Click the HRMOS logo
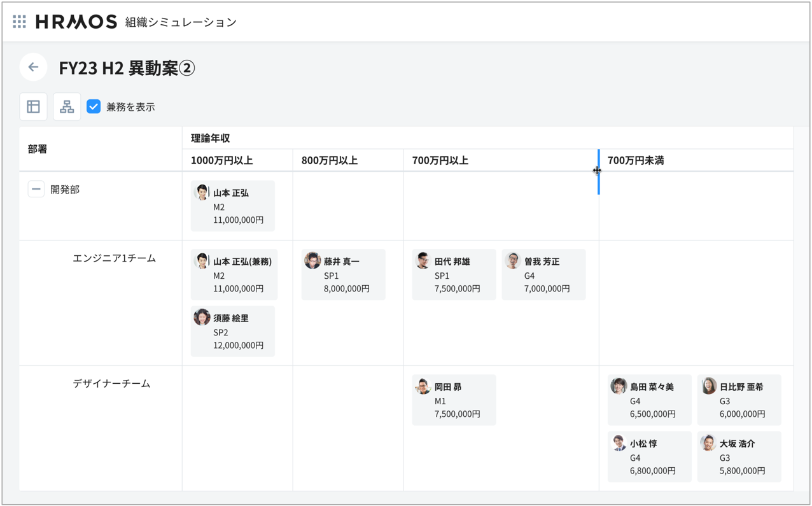Viewport: 812px width, 506px height. (x=76, y=22)
